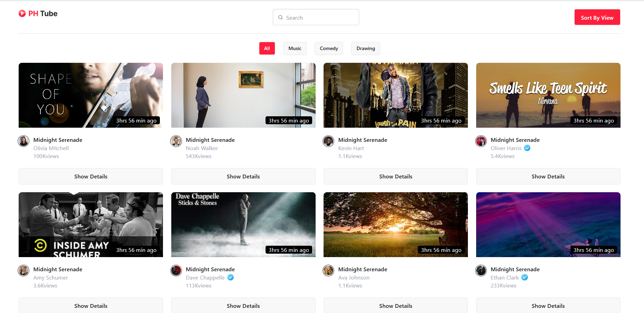Image resolution: width=644 pixels, height=313 pixels.
Task: Focus the Search input field
Action: point(316,17)
